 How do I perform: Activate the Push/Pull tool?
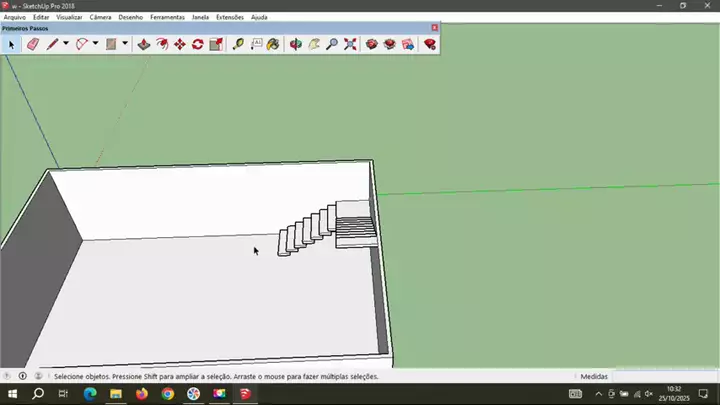pos(143,44)
